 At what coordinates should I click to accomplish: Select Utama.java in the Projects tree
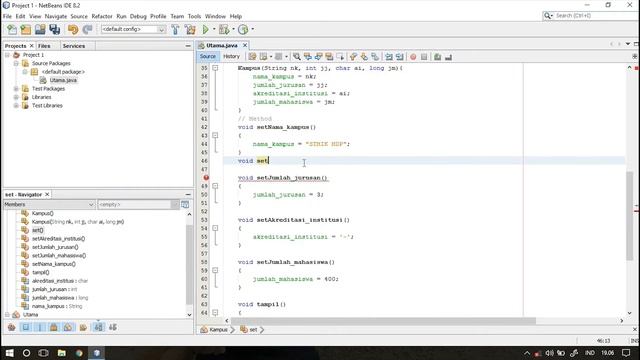[63, 80]
